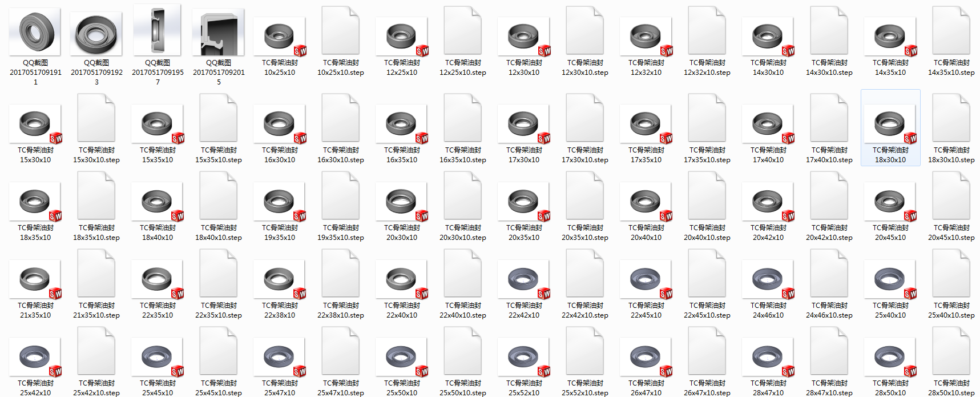This screenshot has width=980, height=397.
Task: Select the QQ截图 20170517091957 image
Action: (x=158, y=30)
